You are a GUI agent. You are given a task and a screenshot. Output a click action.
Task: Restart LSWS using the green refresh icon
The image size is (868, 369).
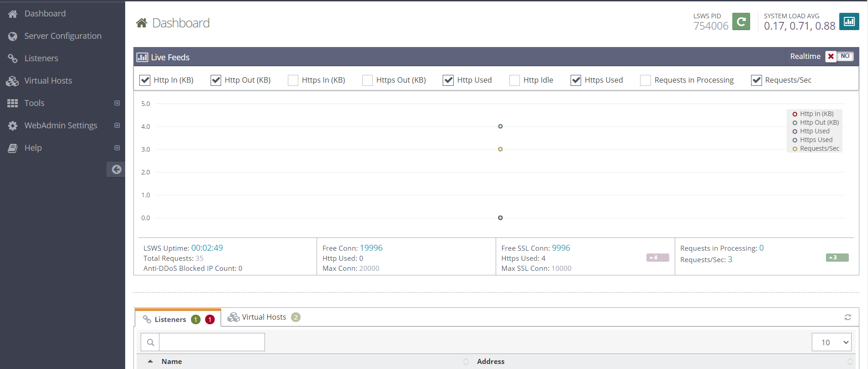[x=741, y=21]
